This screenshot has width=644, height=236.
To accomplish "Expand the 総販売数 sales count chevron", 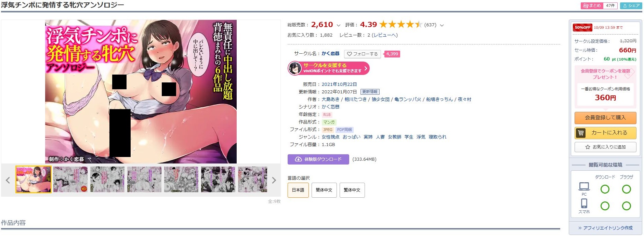I will click(x=338, y=25).
